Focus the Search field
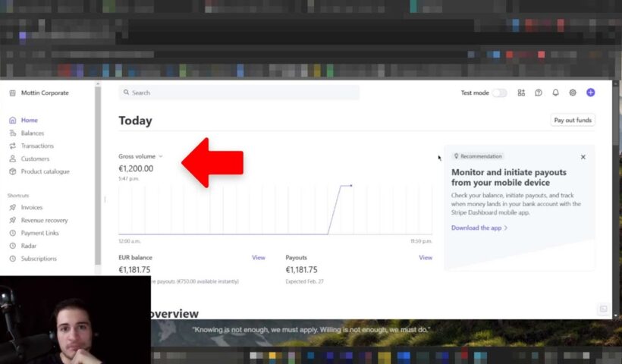The width and height of the screenshot is (622, 364). coord(239,93)
